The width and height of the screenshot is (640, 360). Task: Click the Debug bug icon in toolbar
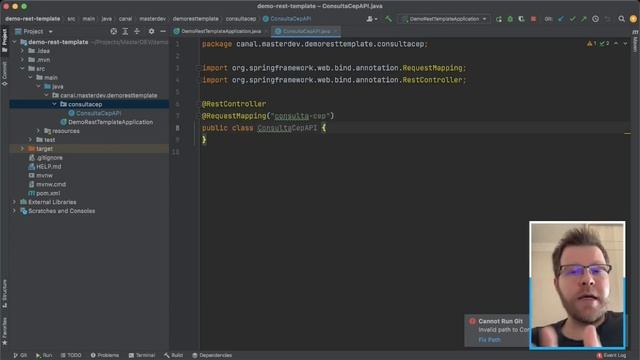point(510,19)
